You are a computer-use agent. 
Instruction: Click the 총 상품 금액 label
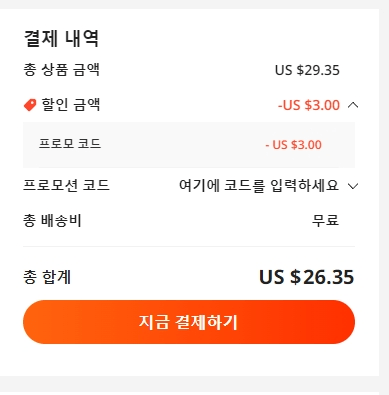[61, 70]
